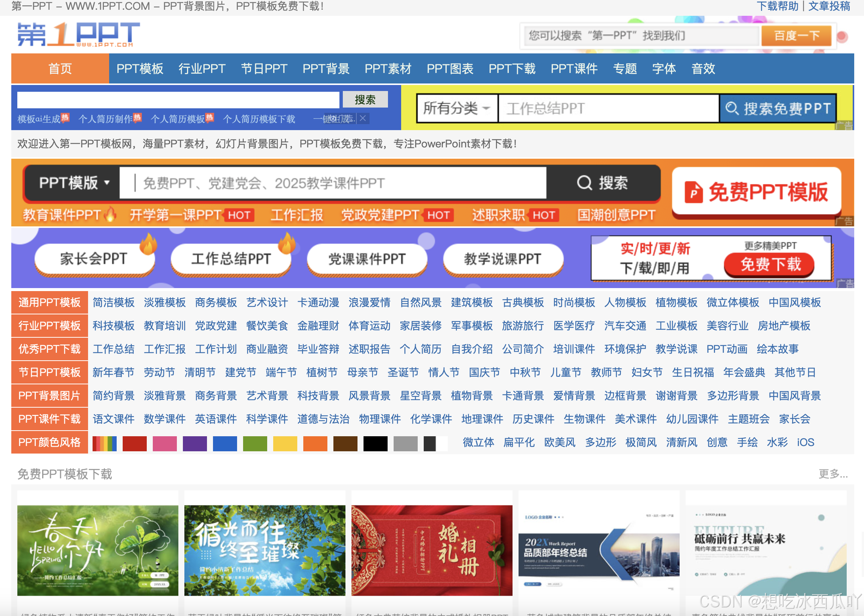Open the PPT模板 navigation menu
864x616 pixels.
140,69
